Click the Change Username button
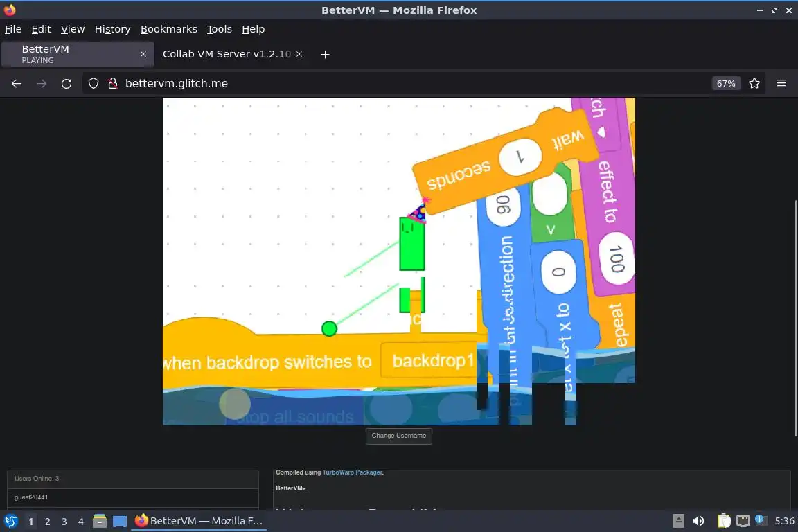The image size is (798, 532). point(398,436)
